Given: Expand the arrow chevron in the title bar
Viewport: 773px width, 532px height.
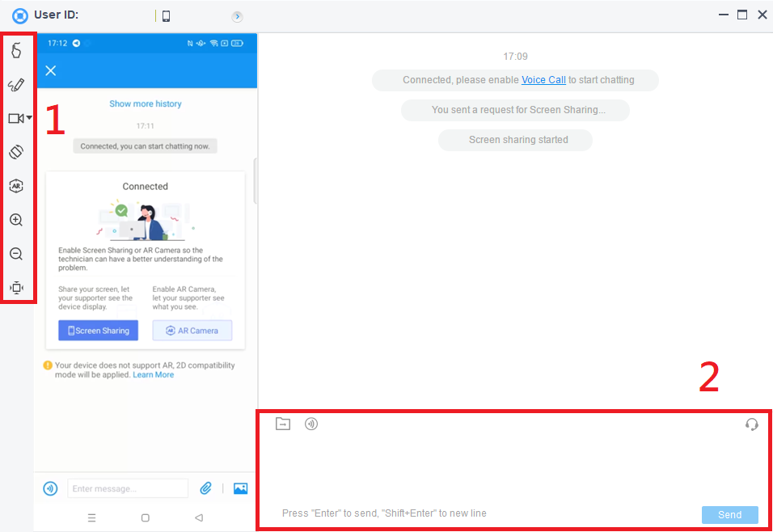Looking at the screenshot, I should pos(237,17).
